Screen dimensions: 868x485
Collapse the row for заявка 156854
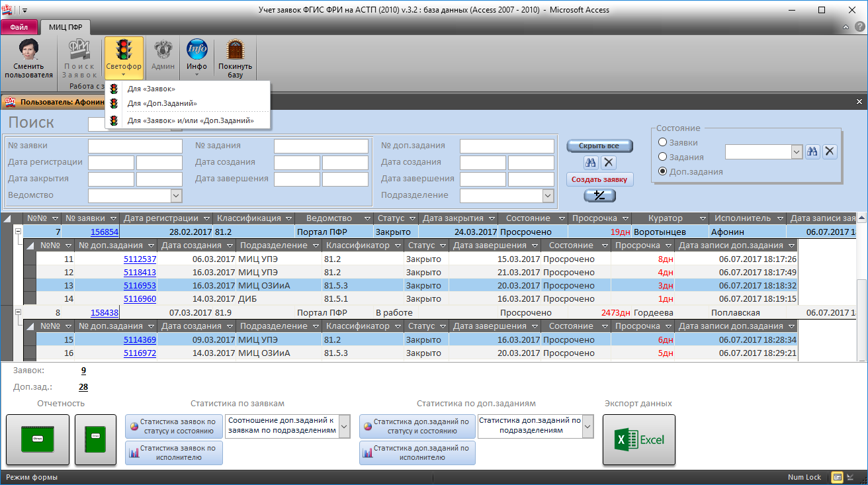[x=18, y=232]
